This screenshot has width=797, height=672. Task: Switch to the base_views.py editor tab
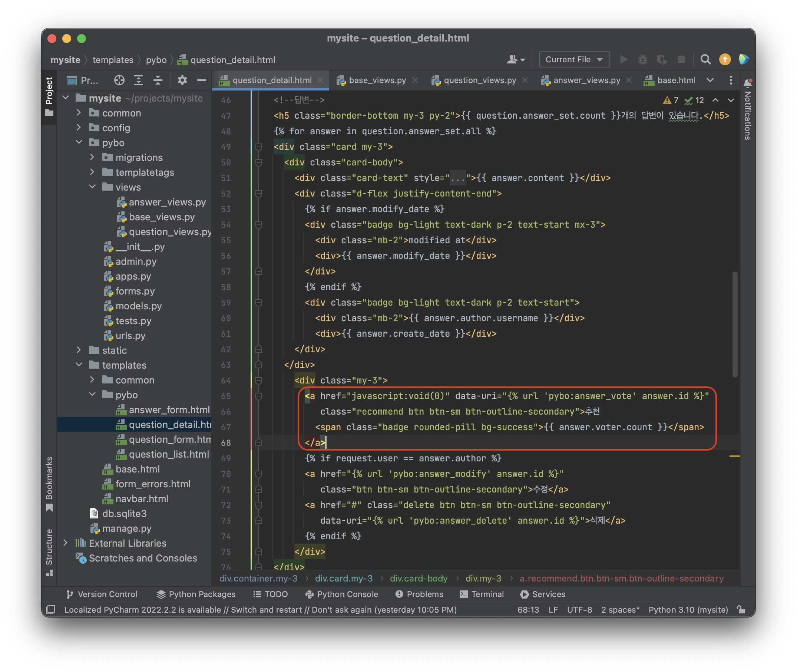coord(377,80)
